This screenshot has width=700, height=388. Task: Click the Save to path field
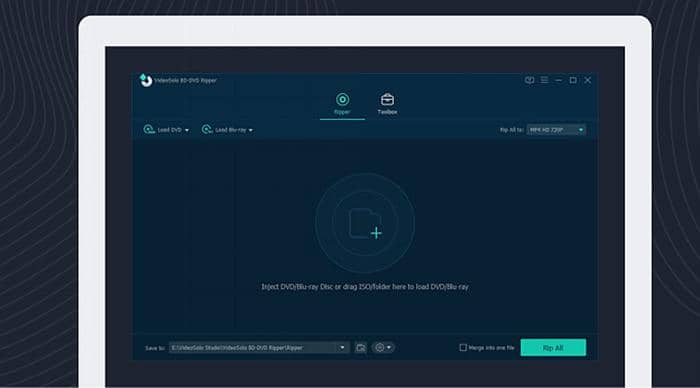click(x=259, y=347)
